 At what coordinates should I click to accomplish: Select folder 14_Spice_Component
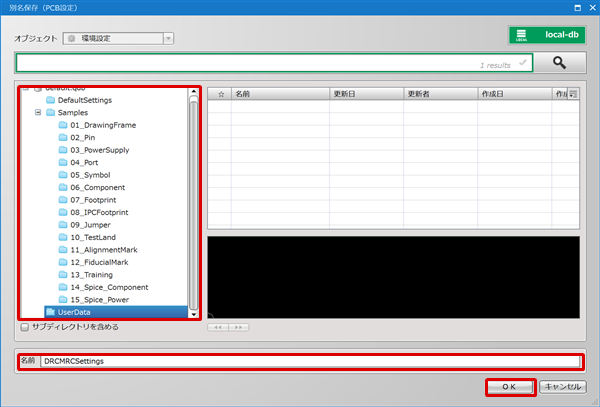(x=103, y=287)
